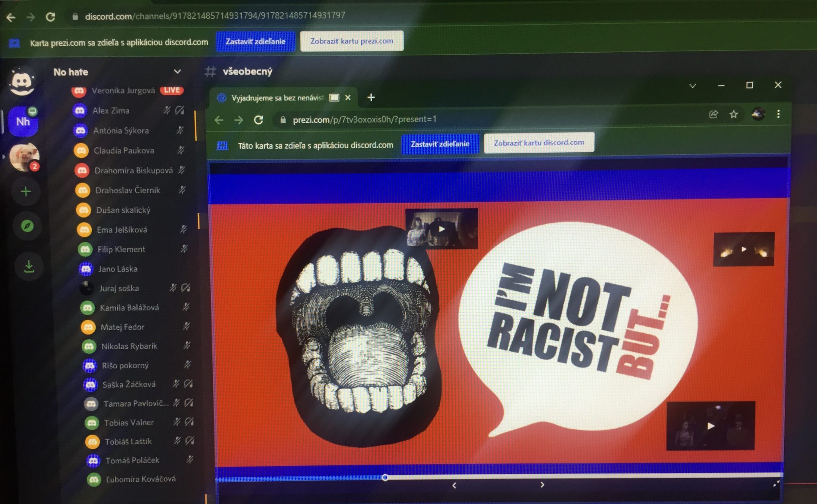The height and width of the screenshot is (504, 817).
Task: Select user Dušan skalický
Action: tap(123, 210)
